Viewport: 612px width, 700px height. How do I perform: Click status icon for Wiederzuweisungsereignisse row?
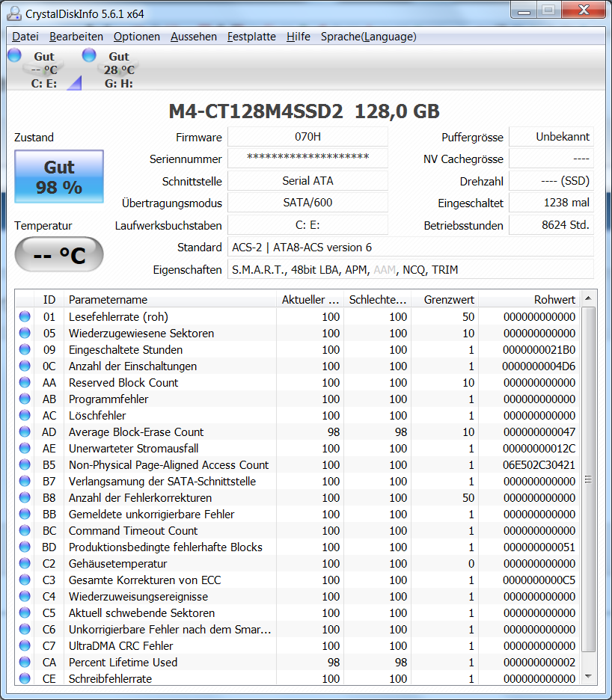25,597
